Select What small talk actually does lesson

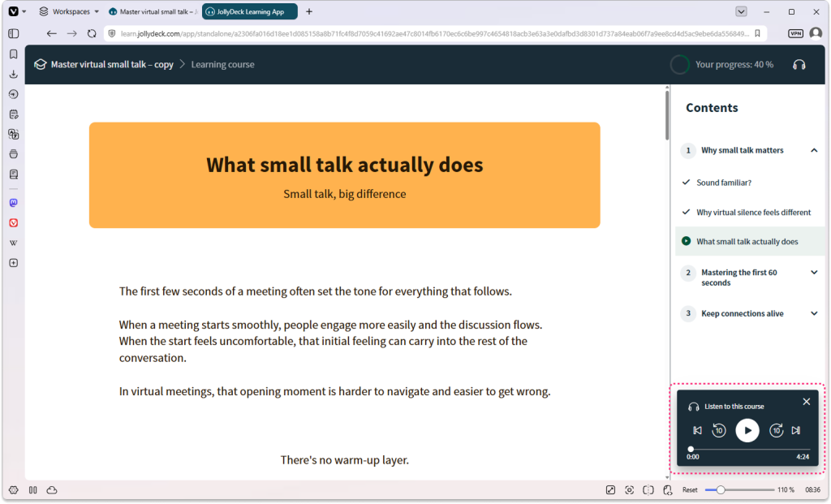coord(749,241)
